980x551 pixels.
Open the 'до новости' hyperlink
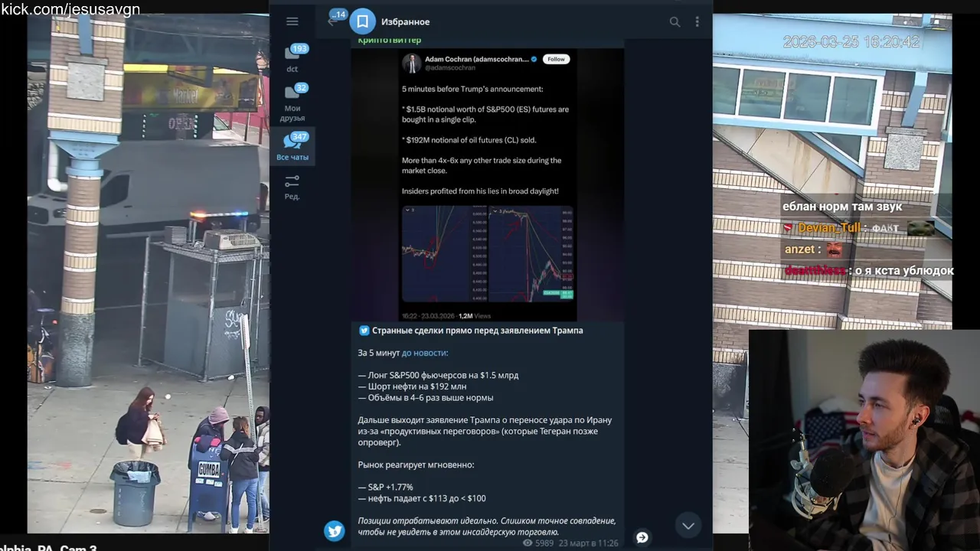(425, 353)
